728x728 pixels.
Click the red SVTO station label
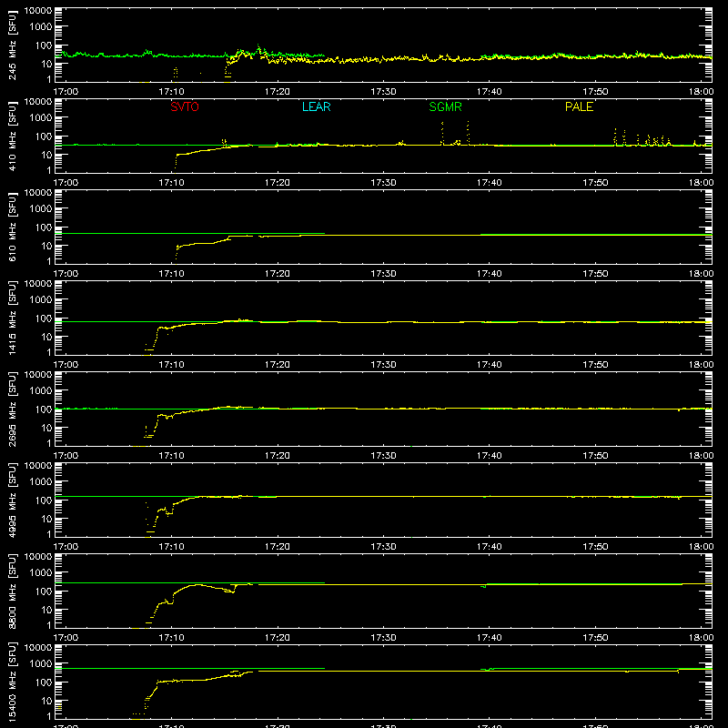[x=185, y=106]
